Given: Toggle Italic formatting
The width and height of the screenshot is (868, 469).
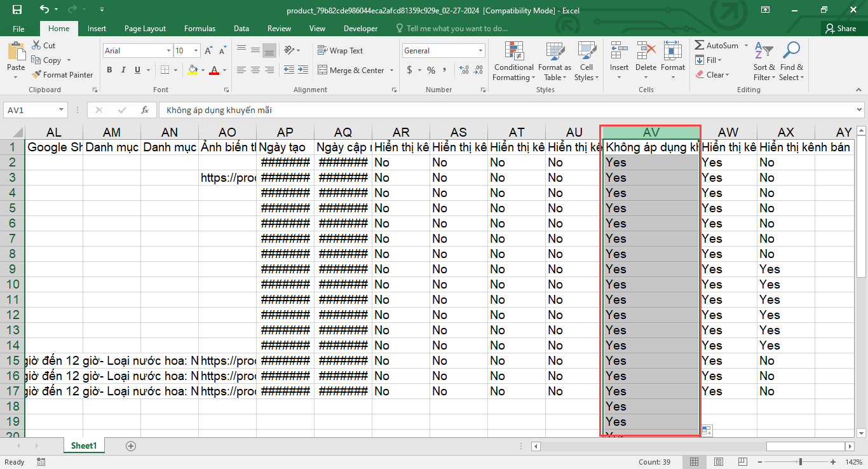Looking at the screenshot, I should (123, 71).
